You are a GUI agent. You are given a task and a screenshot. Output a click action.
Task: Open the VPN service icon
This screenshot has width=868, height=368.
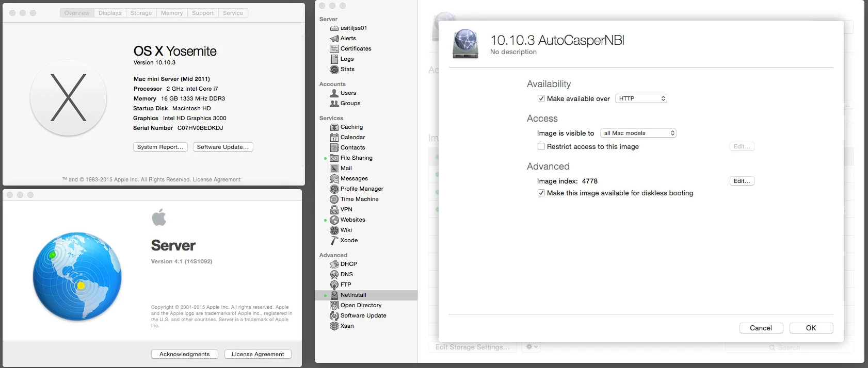(334, 209)
